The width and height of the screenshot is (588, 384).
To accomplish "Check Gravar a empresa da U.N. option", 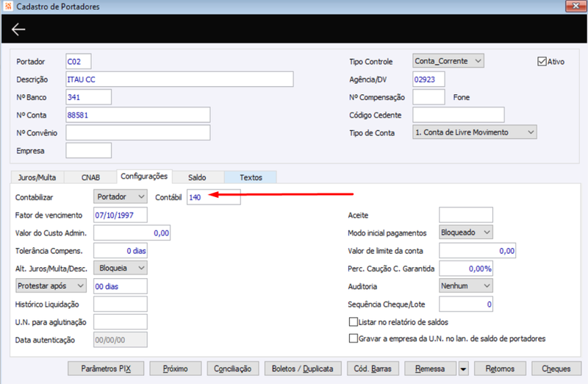I will tap(354, 338).
